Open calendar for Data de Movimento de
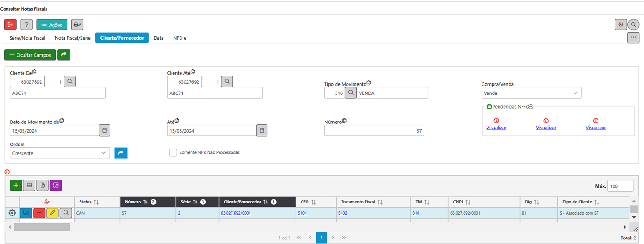The width and height of the screenshot is (644, 244). [x=104, y=131]
